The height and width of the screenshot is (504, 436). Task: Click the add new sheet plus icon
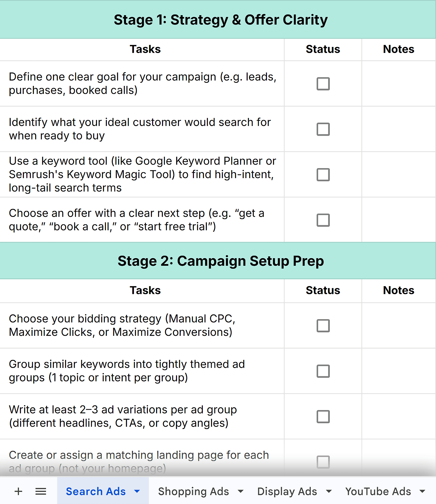tap(18, 491)
